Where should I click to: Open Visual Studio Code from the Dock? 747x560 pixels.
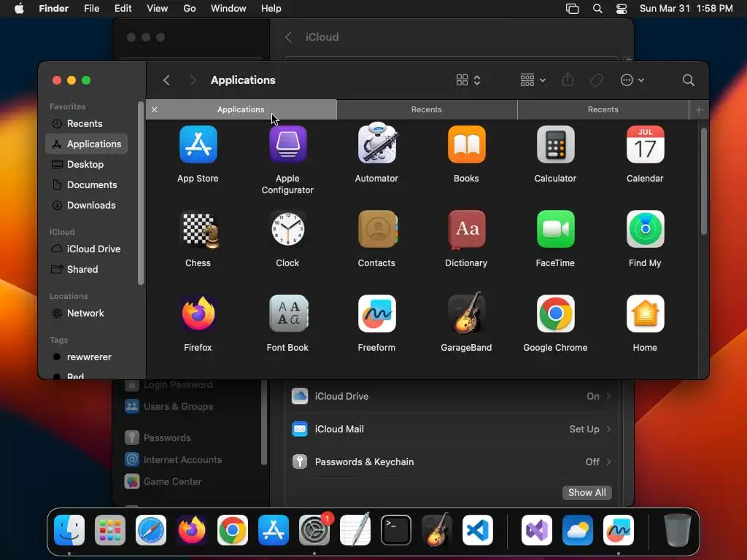tap(477, 530)
